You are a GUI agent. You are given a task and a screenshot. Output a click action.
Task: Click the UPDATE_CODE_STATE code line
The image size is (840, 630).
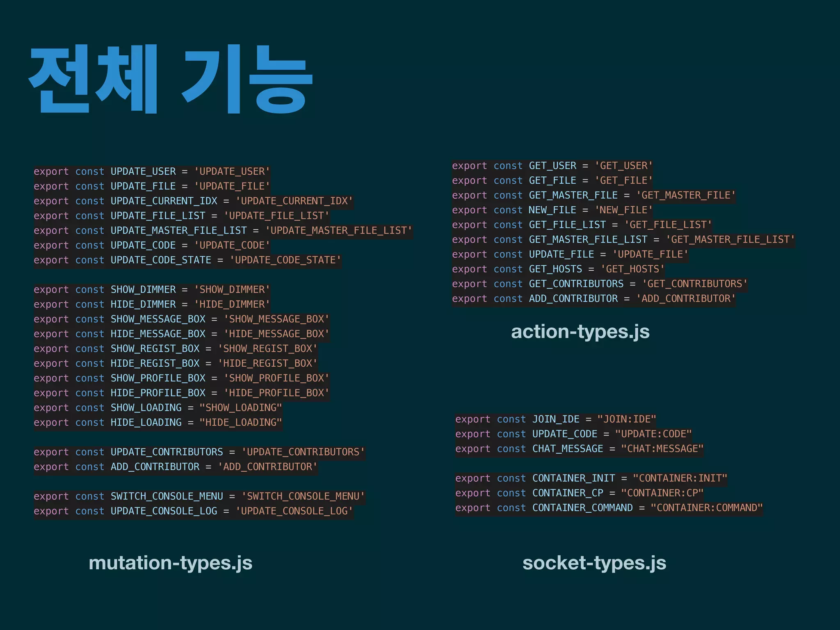187,260
